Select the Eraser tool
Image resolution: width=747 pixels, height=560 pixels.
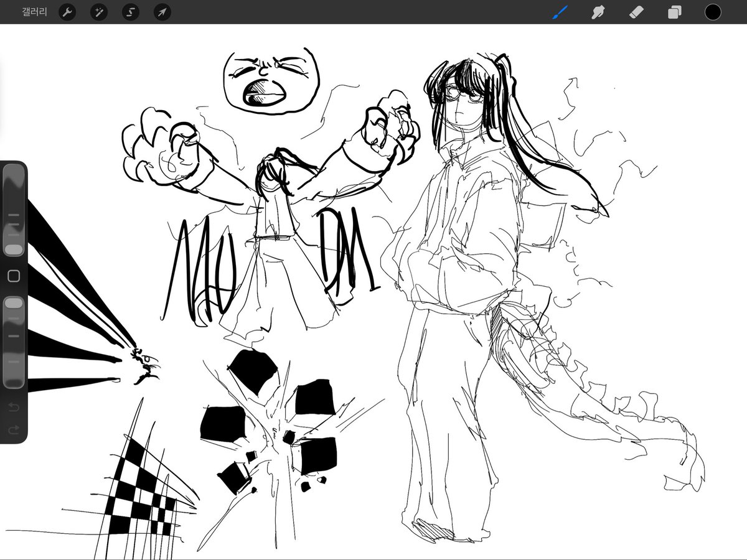tap(636, 12)
